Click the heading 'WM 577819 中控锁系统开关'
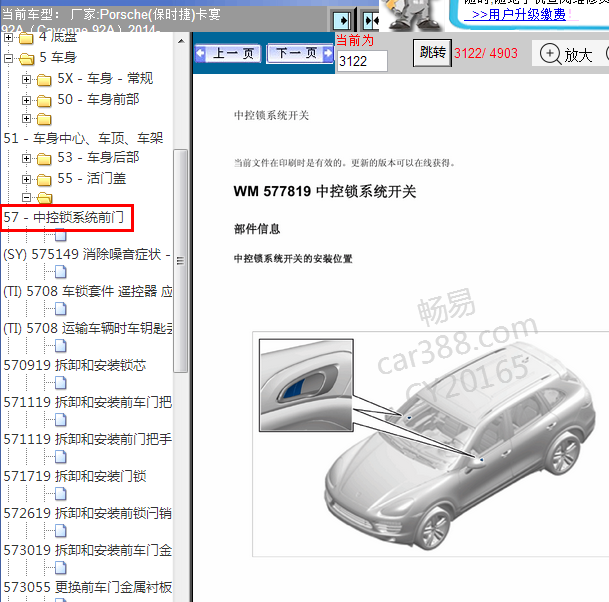 point(325,191)
